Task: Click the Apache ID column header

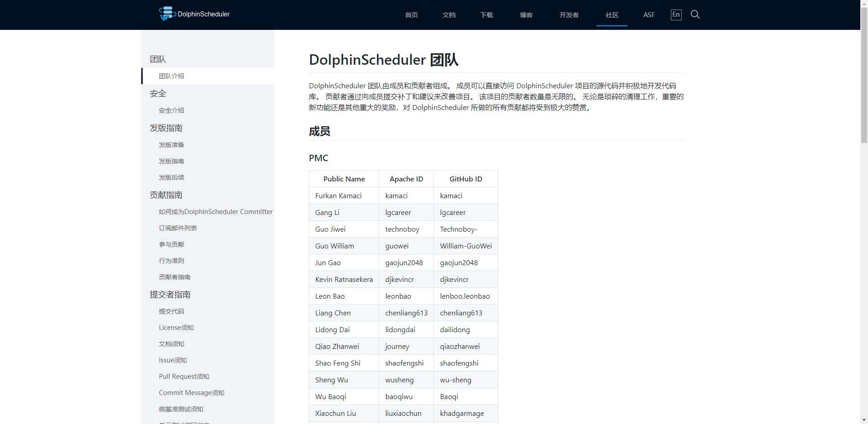Action: pos(406,179)
